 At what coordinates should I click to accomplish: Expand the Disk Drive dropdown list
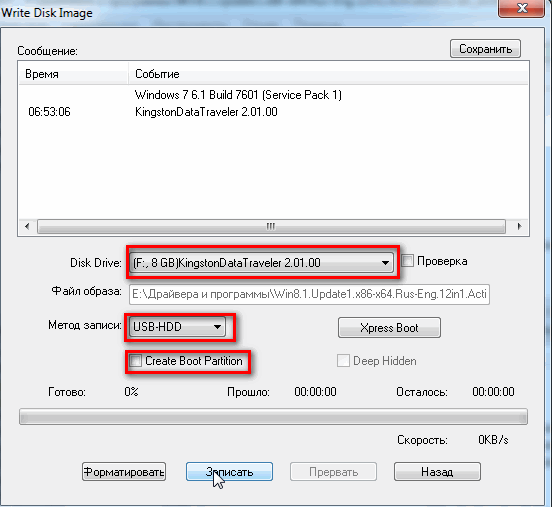(261, 263)
